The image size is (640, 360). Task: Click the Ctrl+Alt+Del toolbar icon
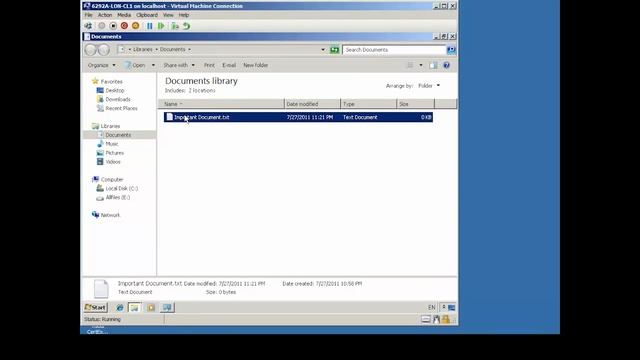pyautogui.click(x=88, y=26)
